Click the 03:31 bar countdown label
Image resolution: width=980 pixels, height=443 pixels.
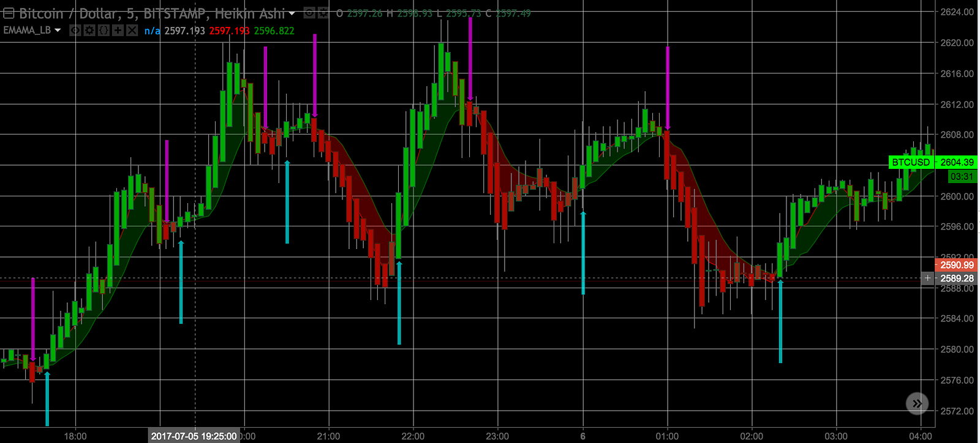(x=962, y=176)
